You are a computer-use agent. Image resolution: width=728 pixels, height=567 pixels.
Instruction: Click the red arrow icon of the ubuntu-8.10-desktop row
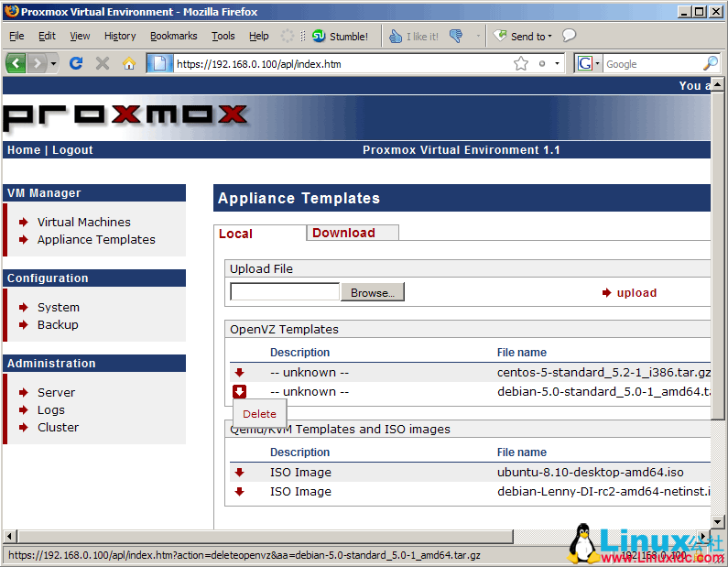(x=240, y=473)
